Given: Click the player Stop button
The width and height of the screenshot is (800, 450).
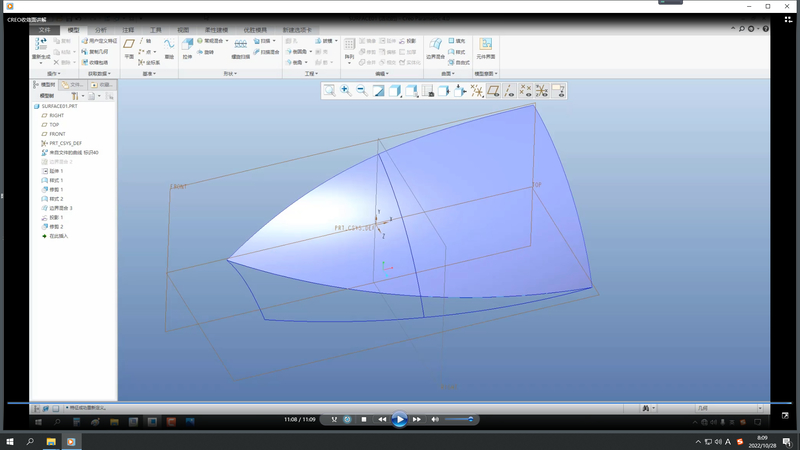Looking at the screenshot, I should pyautogui.click(x=364, y=419).
